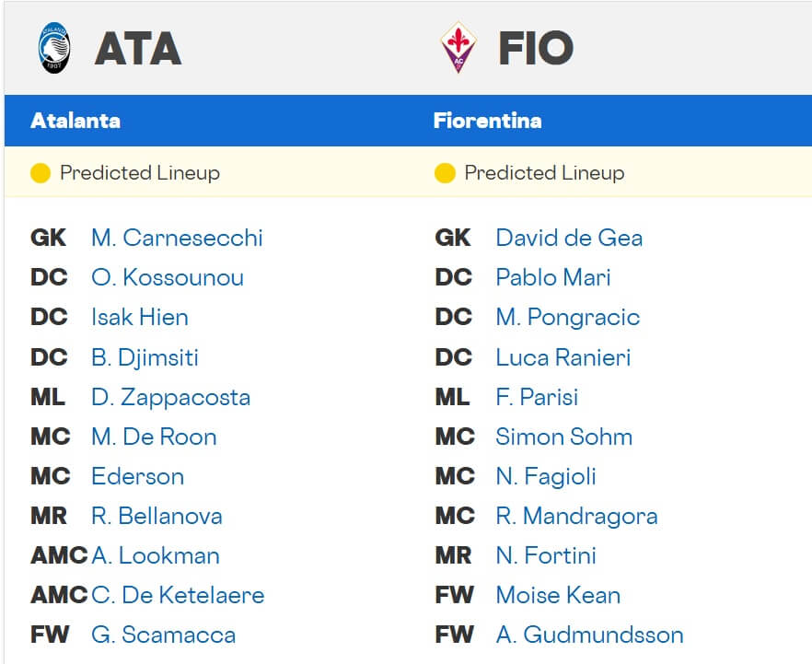
Task: Click G. Scamacca at lineup bottom
Action: coord(164,635)
